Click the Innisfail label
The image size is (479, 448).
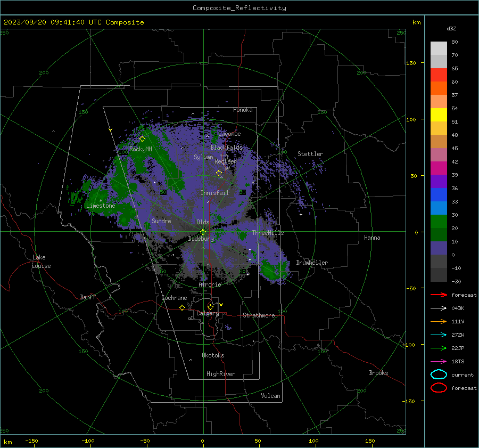click(x=214, y=193)
